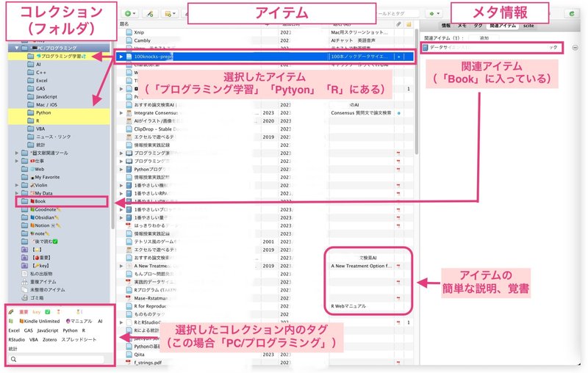This screenshot has height=373, width=588.
Task: Click the attachment paperclip column header
Action: tap(398, 24)
